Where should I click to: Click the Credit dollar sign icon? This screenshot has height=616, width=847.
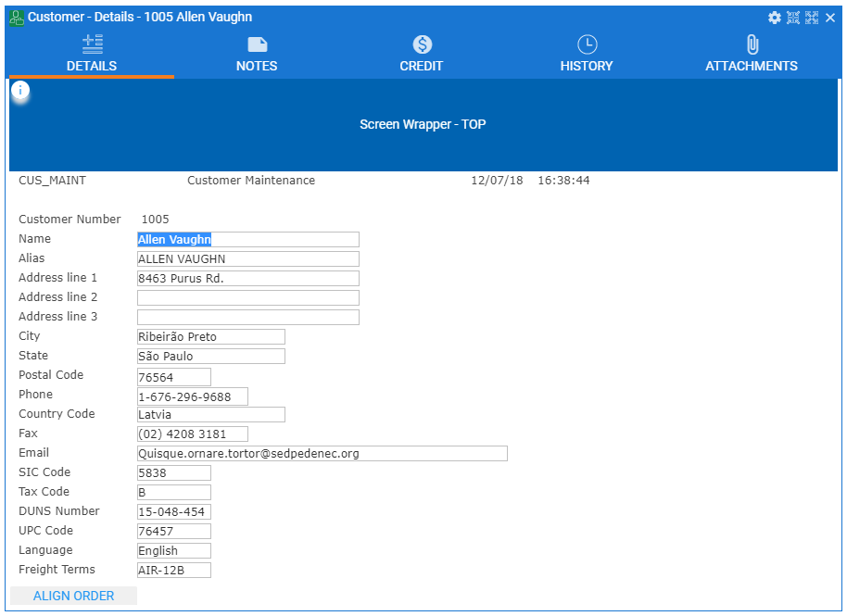(422, 44)
